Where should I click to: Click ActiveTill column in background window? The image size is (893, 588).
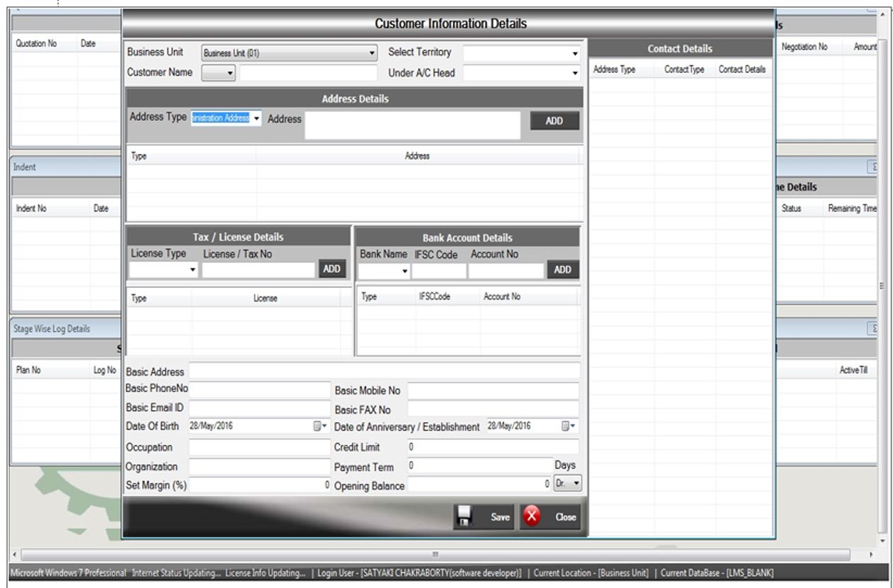[x=853, y=370]
